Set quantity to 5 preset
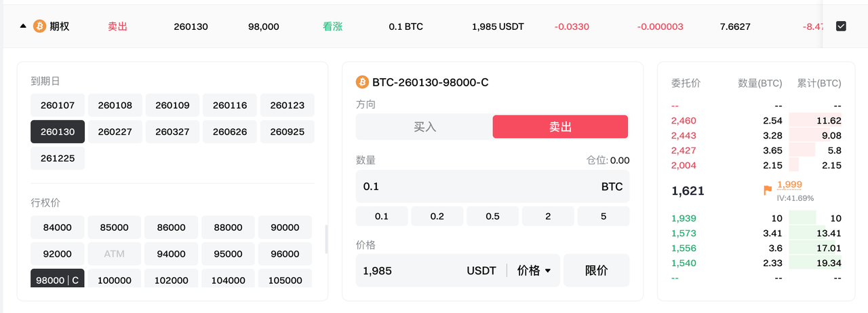Image resolution: width=868 pixels, height=313 pixels. coord(603,216)
